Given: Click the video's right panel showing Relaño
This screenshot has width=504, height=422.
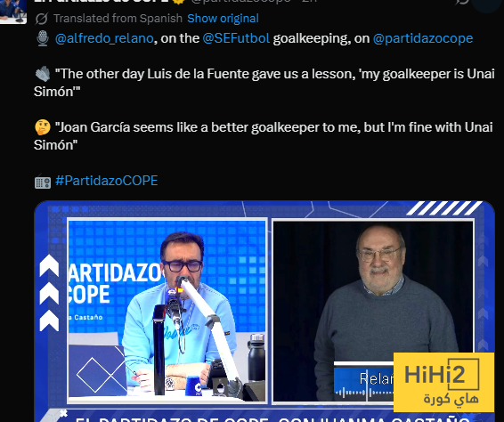Looking at the screenshot, I should (x=373, y=311).
